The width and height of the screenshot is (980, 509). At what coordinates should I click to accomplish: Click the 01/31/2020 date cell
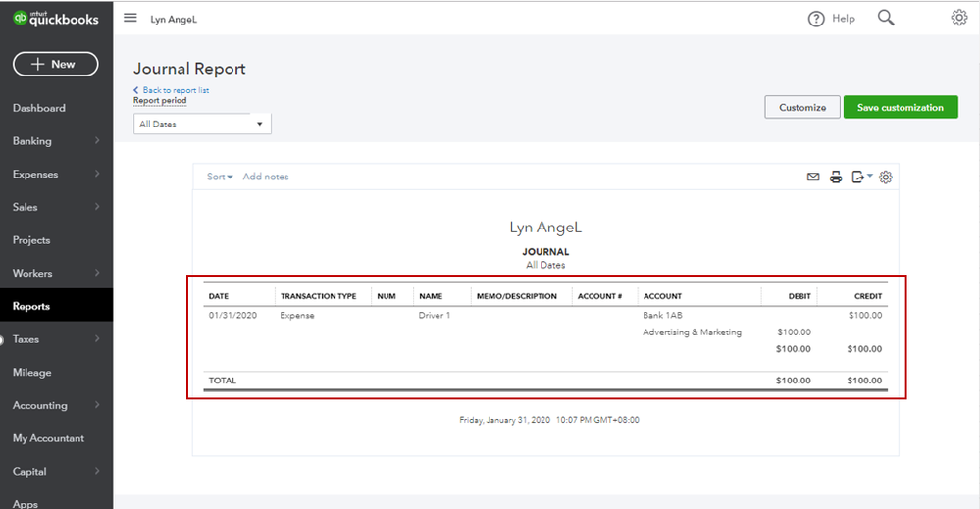point(232,316)
